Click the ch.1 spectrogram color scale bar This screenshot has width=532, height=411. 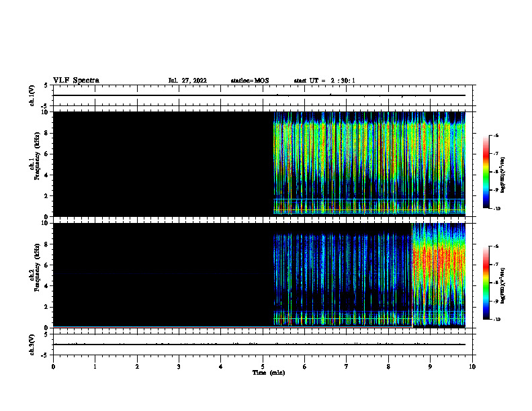[x=486, y=172]
